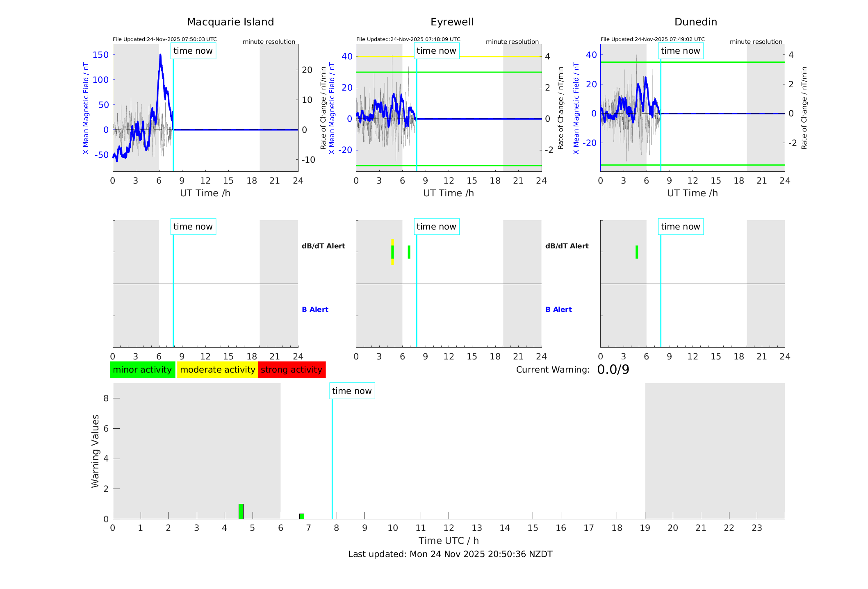Click the red strong activity legend box
Image resolution: width=868 pixels, height=589 pixels.
click(x=292, y=370)
